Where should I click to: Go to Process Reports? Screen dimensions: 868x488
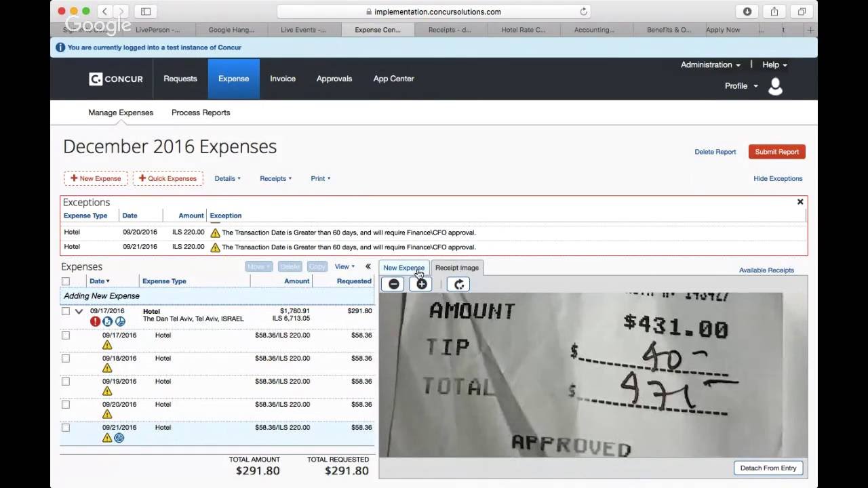point(201,113)
